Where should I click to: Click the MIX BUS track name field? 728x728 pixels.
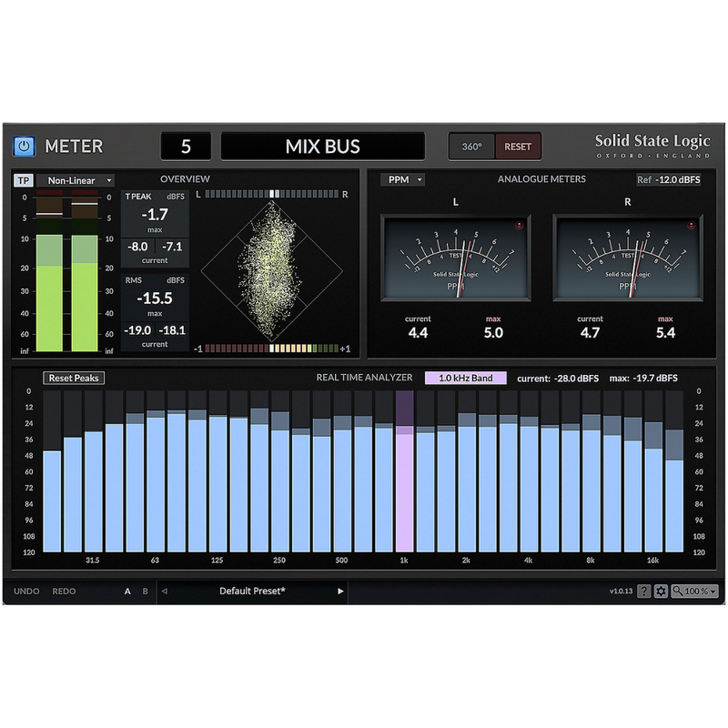[323, 147]
